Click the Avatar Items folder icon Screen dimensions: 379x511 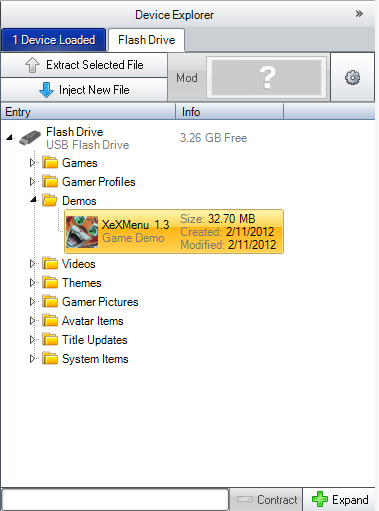[50, 320]
